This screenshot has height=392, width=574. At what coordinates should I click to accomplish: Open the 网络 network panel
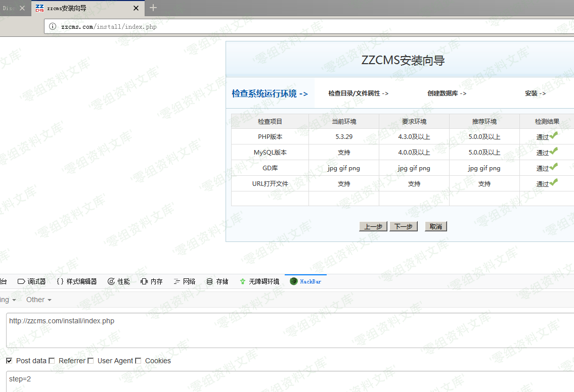point(185,281)
